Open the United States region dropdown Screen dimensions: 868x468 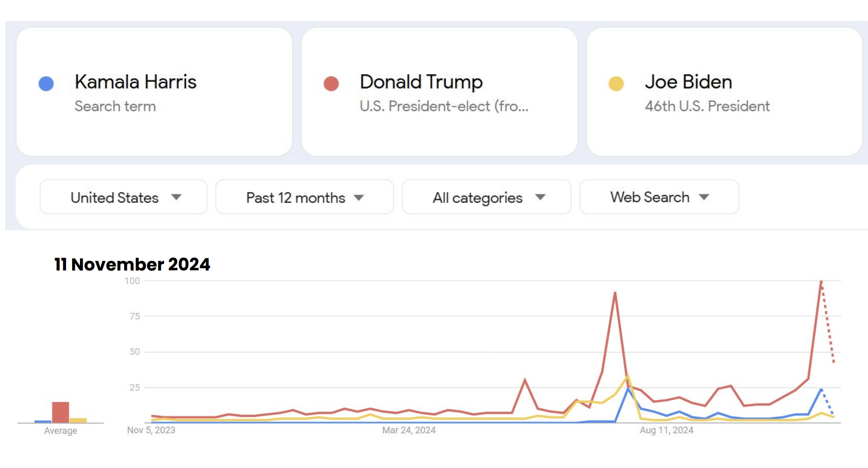123,197
